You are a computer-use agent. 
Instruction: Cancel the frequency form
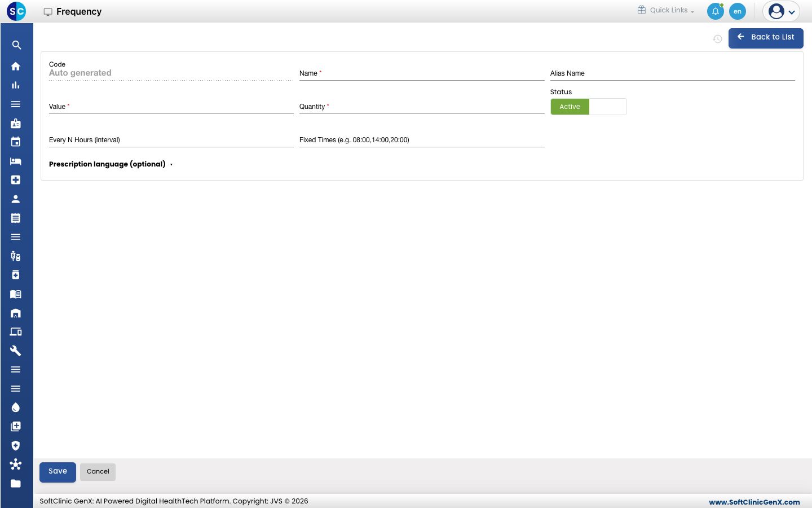pyautogui.click(x=98, y=472)
